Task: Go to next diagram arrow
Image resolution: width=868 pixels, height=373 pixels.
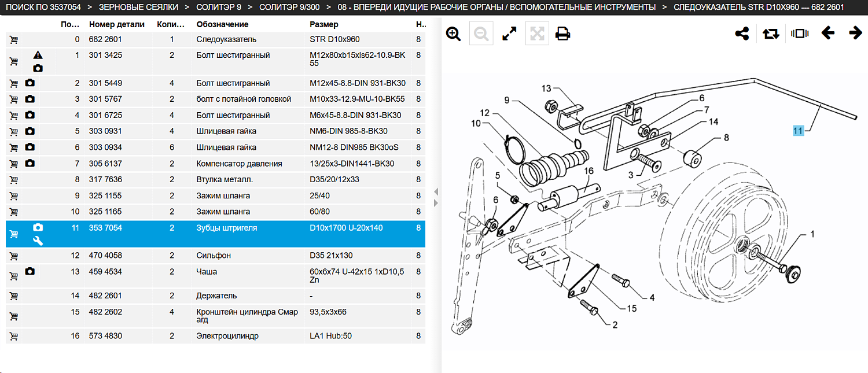Action: pyautogui.click(x=855, y=33)
